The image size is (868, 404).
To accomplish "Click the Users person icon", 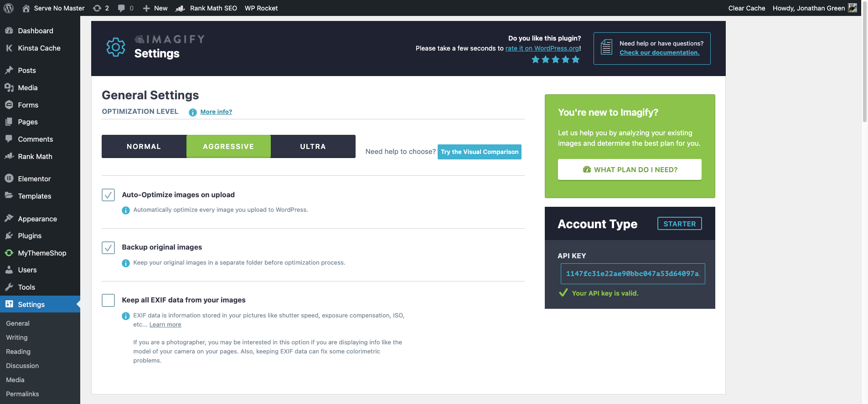I will (x=9, y=270).
